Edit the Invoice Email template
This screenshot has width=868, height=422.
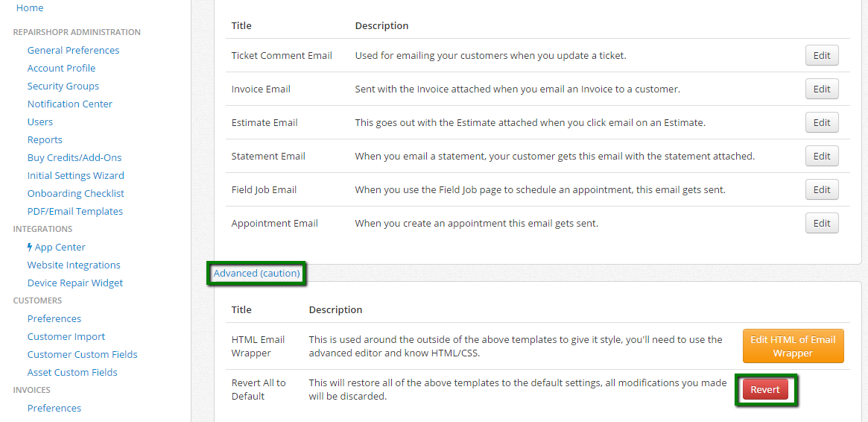(822, 89)
